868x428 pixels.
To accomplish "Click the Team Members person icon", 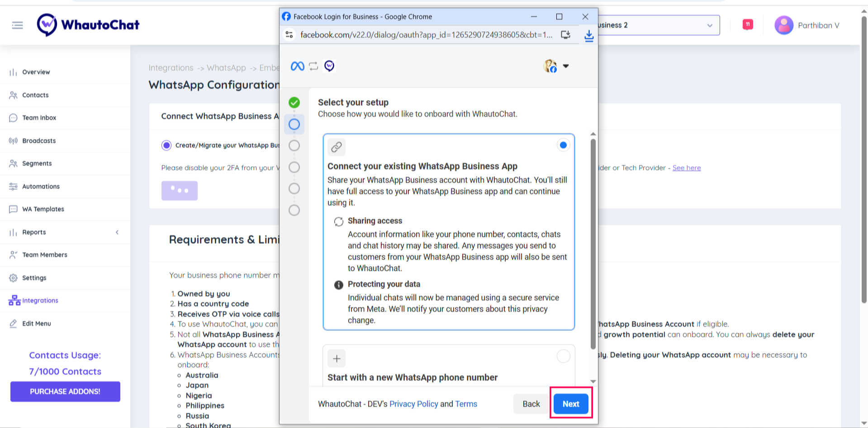I will 13,255.
